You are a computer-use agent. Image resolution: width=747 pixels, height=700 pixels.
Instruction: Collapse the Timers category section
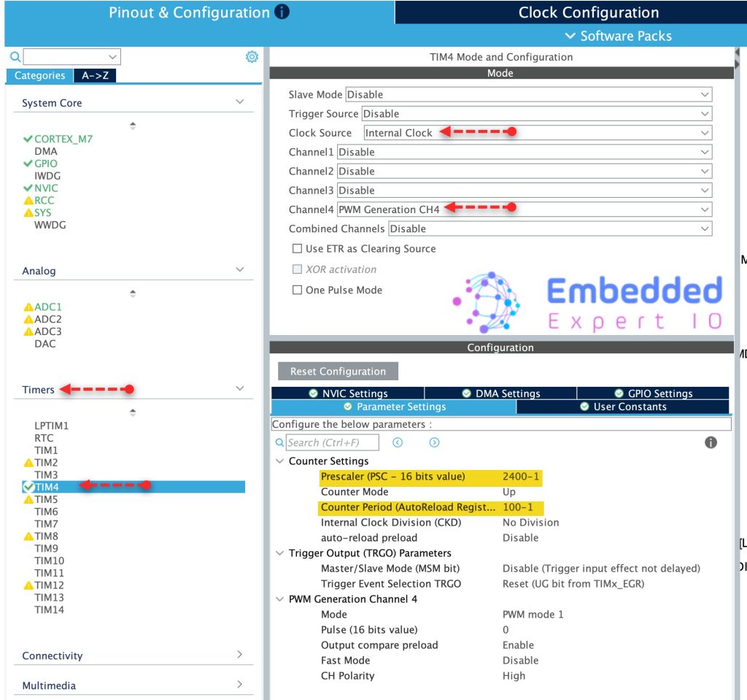click(x=239, y=389)
